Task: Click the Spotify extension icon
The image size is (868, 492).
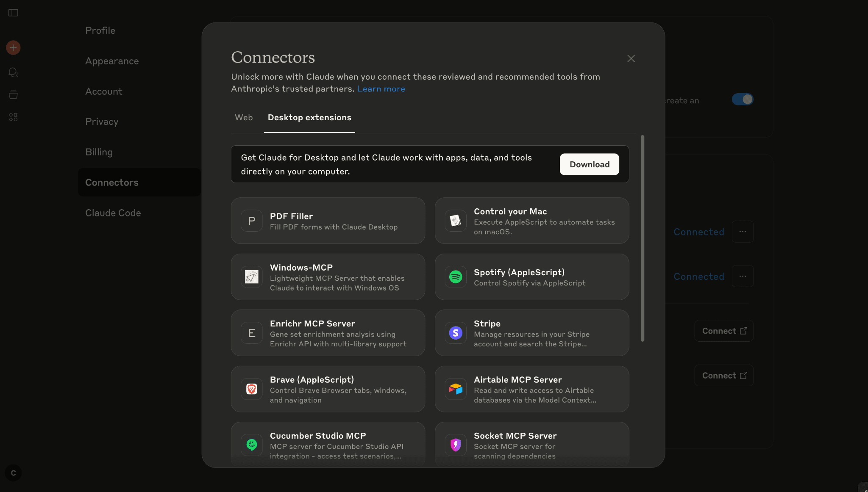Action: click(x=456, y=277)
